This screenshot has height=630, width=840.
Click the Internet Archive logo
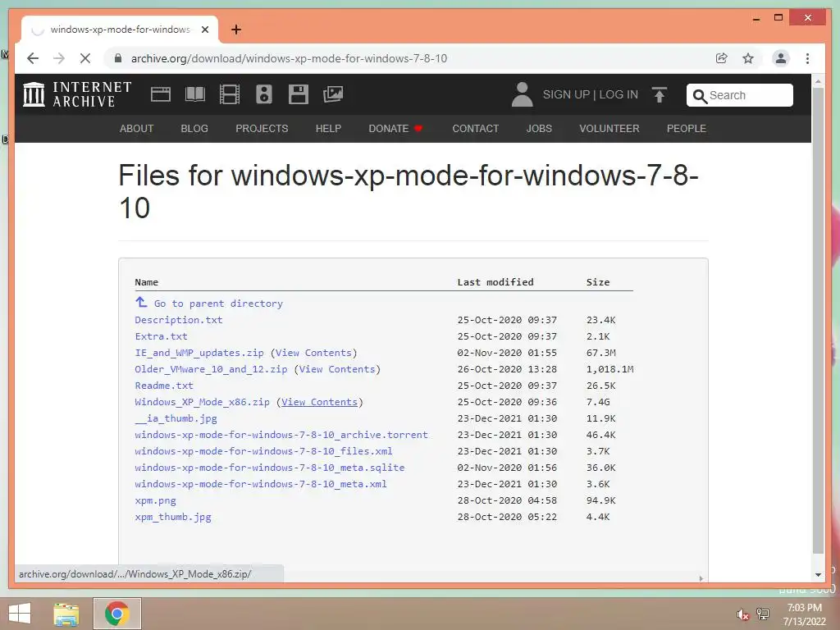(77, 94)
